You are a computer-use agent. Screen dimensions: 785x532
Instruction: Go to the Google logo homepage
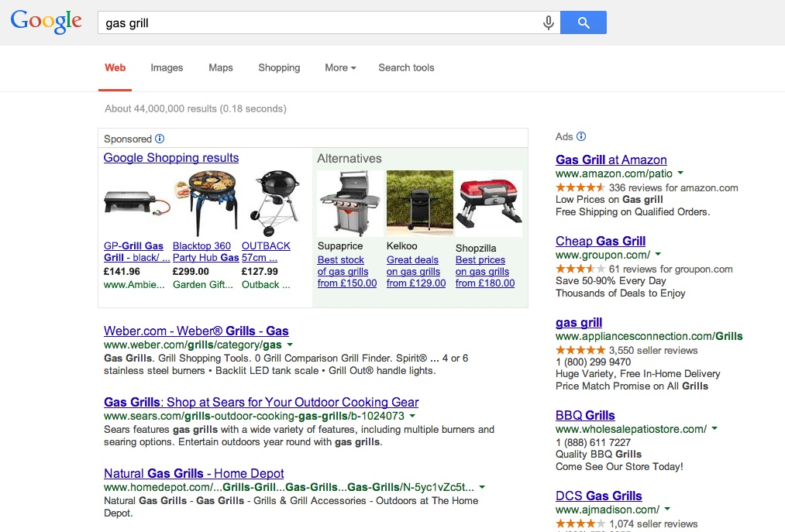pos(46,22)
